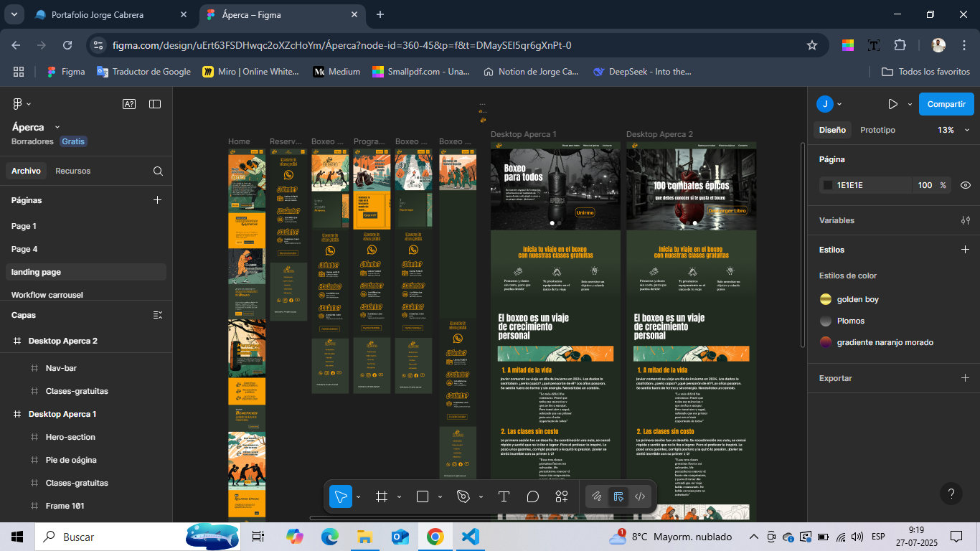This screenshot has height=551, width=980.
Task: Toggle page background color visibility eye
Action: coord(966,185)
